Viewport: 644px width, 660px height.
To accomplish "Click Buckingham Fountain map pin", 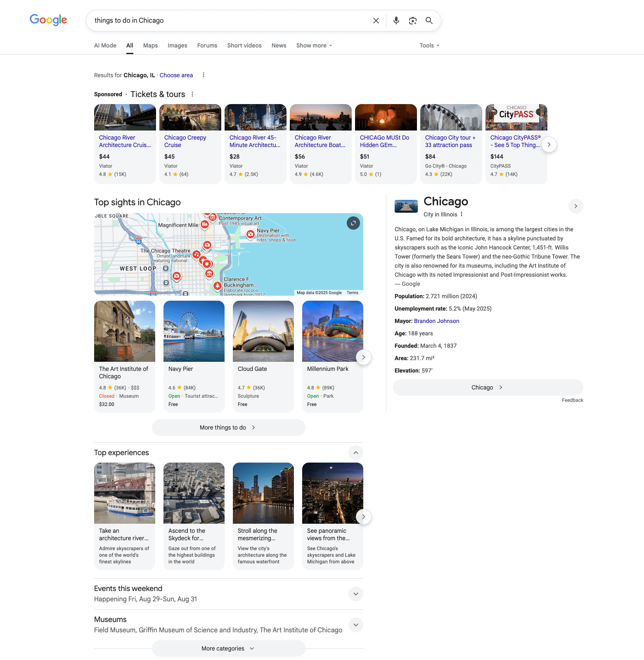I will click(218, 285).
